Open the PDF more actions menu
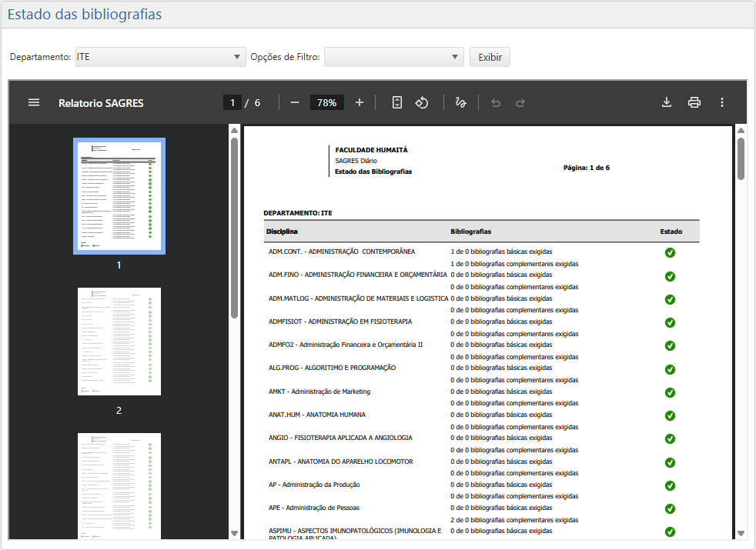Image resolution: width=756 pixels, height=550 pixels. (722, 102)
